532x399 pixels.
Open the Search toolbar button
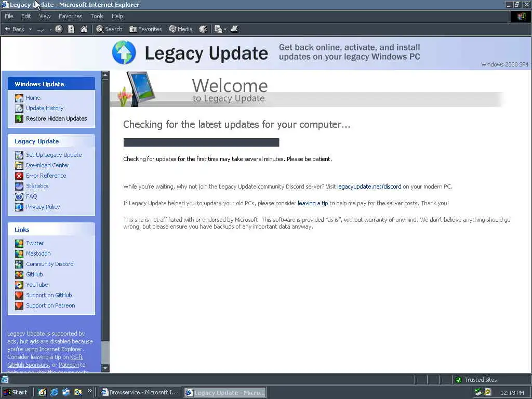[x=109, y=29]
